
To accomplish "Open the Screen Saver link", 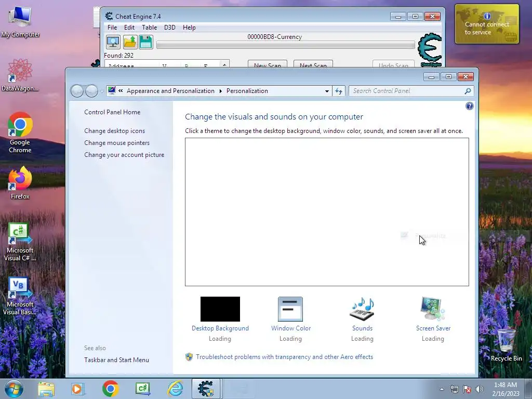I will 433,328.
